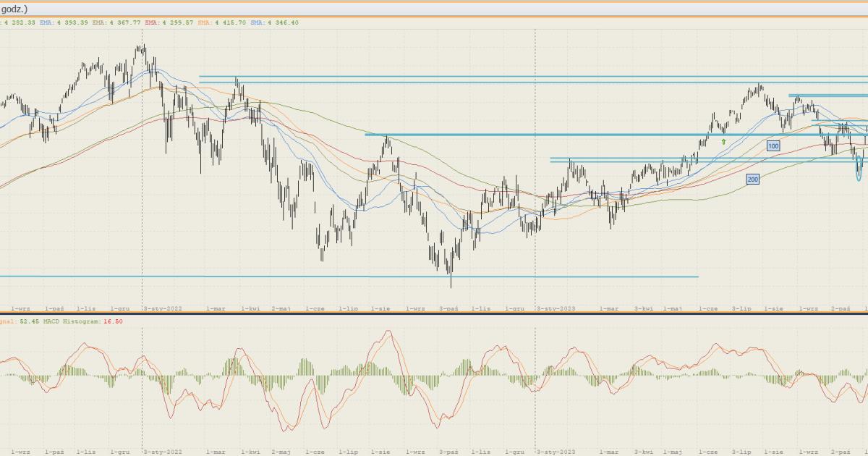Click 3-lip date on price chart axis
This screenshot has width=868, height=456.
741,308
